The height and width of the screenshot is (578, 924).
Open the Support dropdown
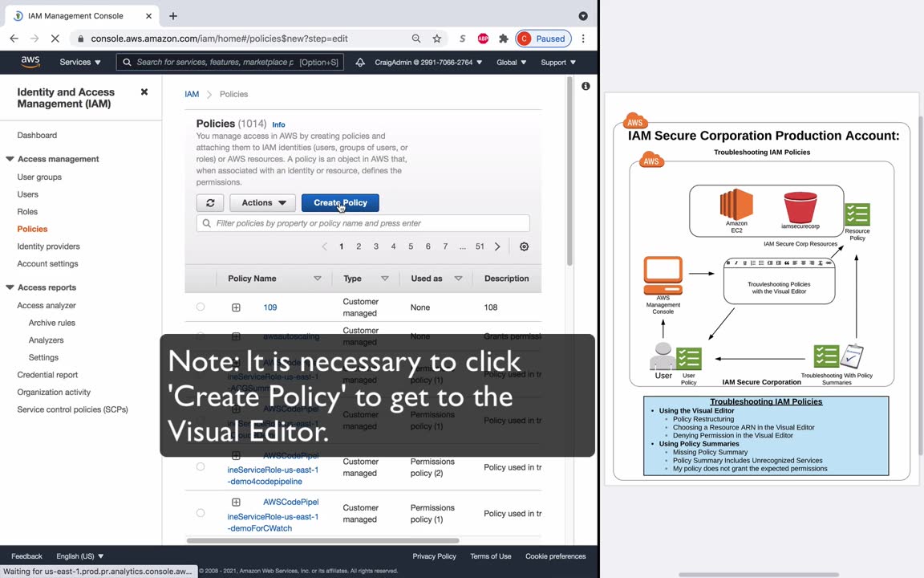point(558,62)
